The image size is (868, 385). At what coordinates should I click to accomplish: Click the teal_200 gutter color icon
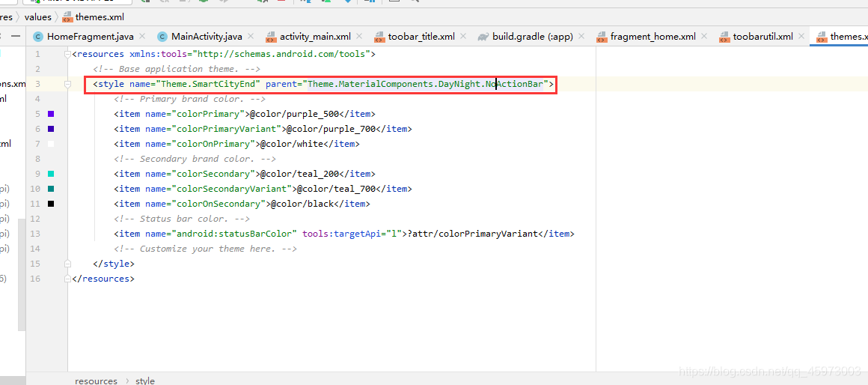51,174
